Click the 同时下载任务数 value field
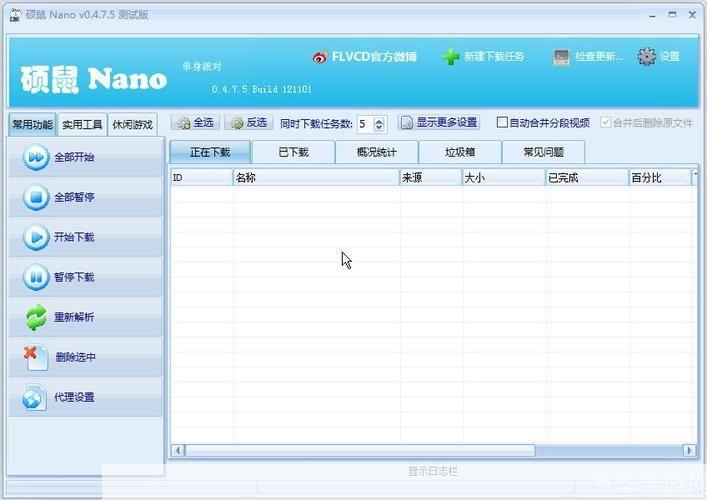 [x=365, y=124]
